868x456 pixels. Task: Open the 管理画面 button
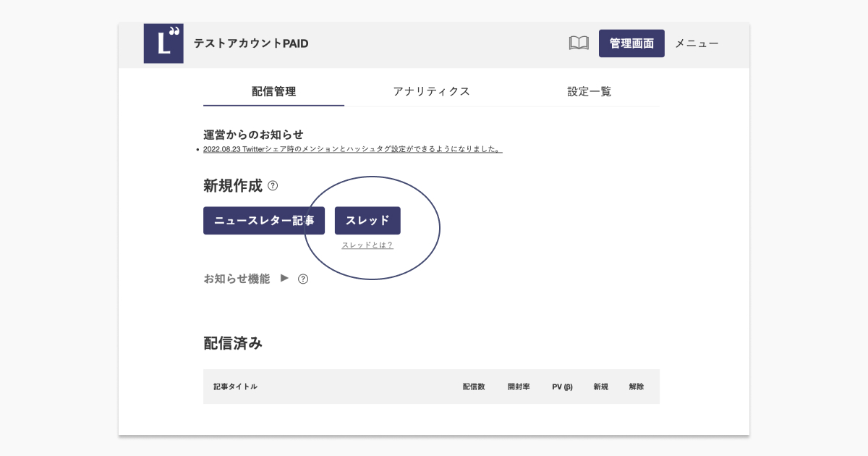(x=631, y=43)
